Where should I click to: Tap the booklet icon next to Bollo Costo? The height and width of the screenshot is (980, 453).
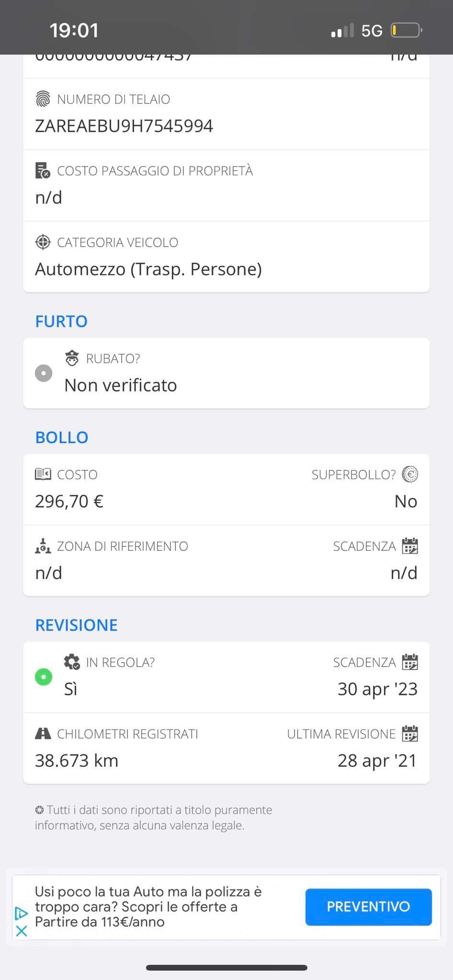point(43,474)
